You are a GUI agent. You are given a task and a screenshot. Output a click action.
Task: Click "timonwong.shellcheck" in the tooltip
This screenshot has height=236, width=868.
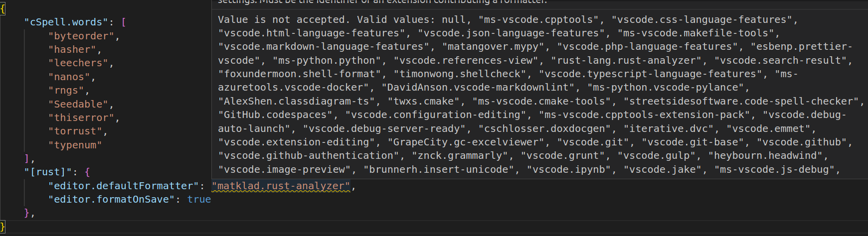pyautogui.click(x=460, y=74)
